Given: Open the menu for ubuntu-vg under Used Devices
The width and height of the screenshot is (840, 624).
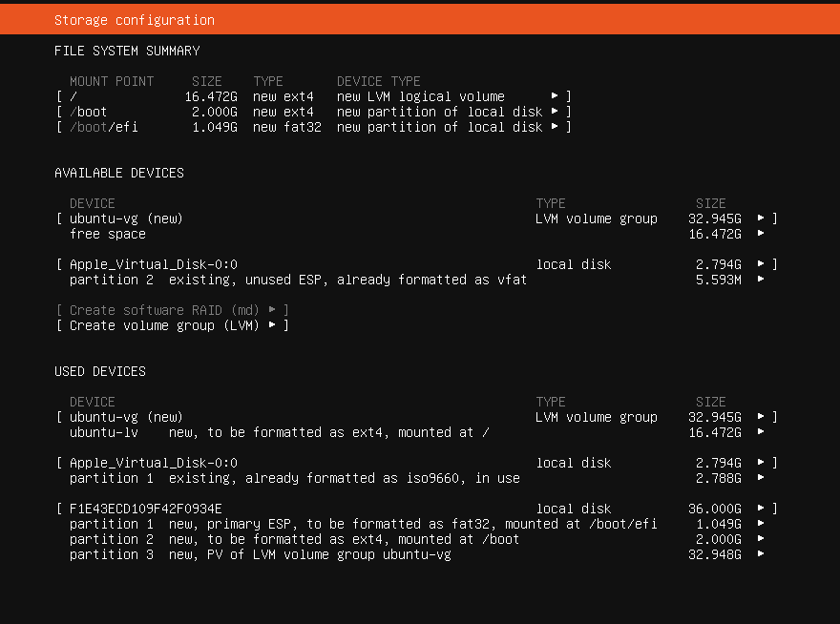Looking at the screenshot, I should pos(762,417).
